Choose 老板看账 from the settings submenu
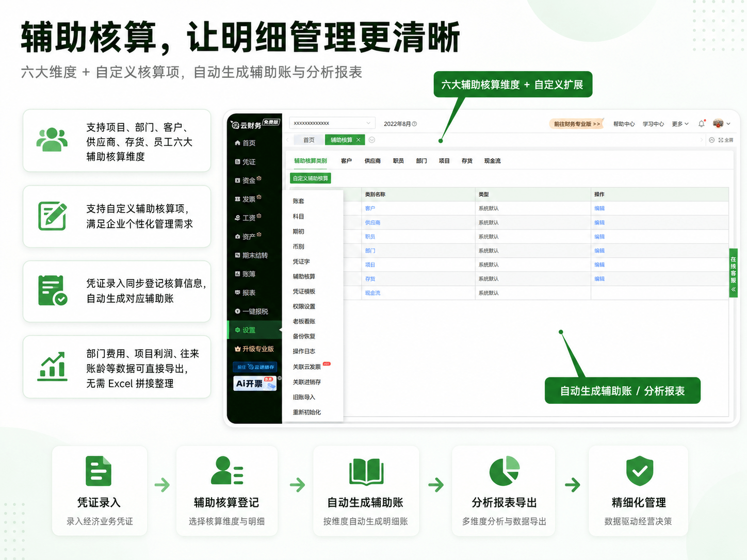This screenshot has width=747, height=560. [x=304, y=321]
